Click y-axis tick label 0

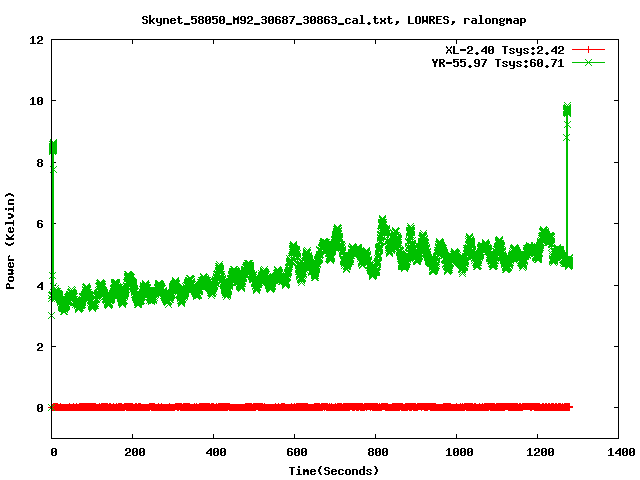(x=40, y=408)
